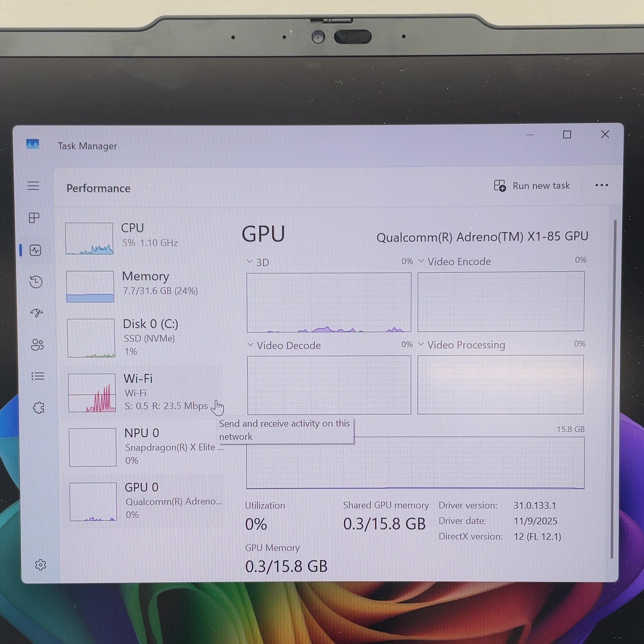Open Task Manager settings gear
The height and width of the screenshot is (644, 644).
40,565
